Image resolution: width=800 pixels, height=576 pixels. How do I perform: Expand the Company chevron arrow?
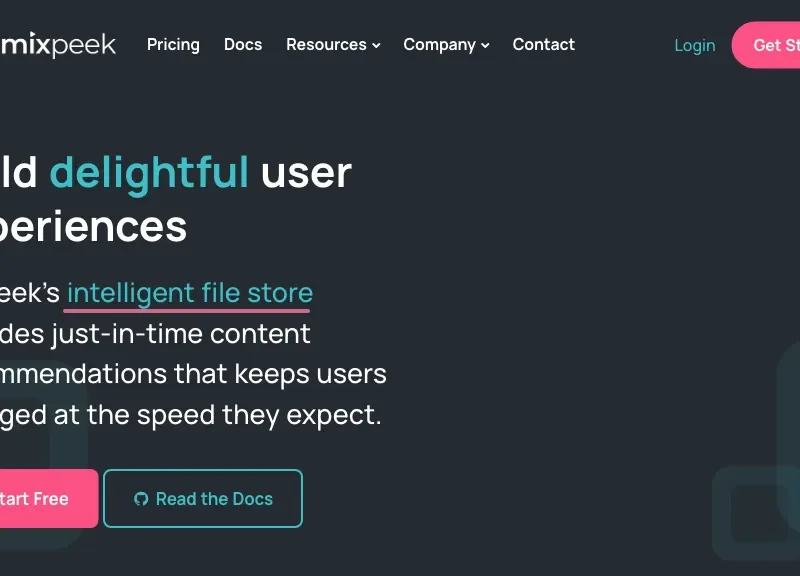[485, 46]
